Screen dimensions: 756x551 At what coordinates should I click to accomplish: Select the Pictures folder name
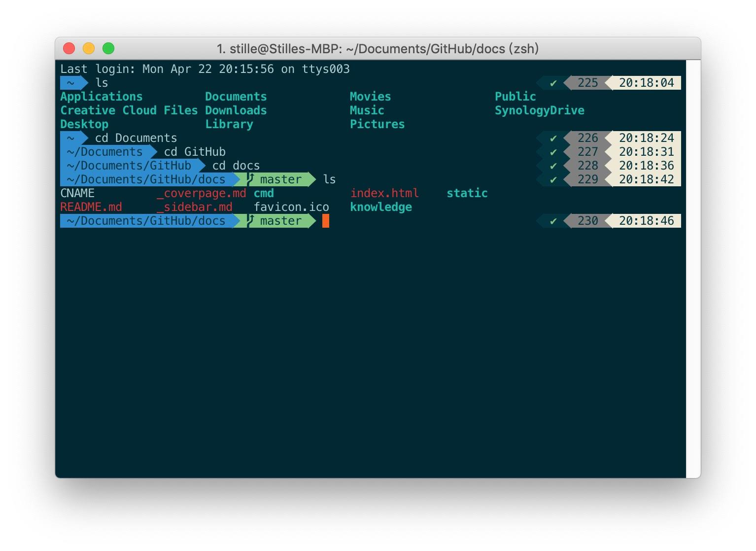(377, 124)
